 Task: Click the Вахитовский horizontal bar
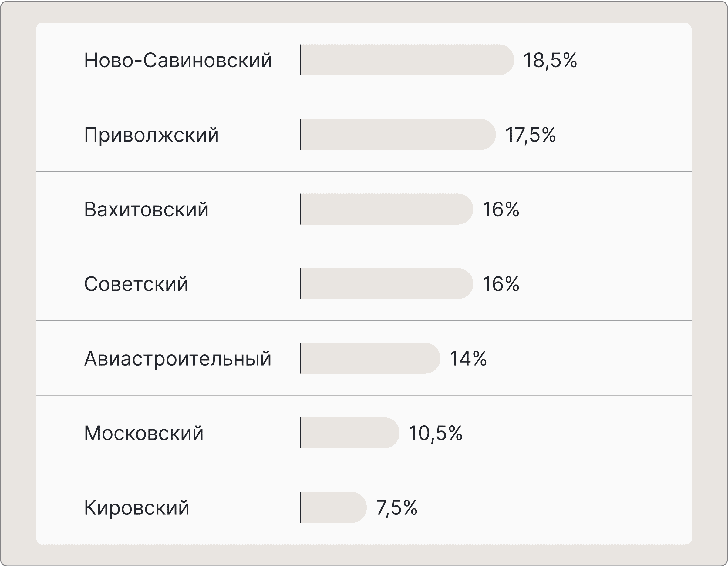(x=387, y=209)
